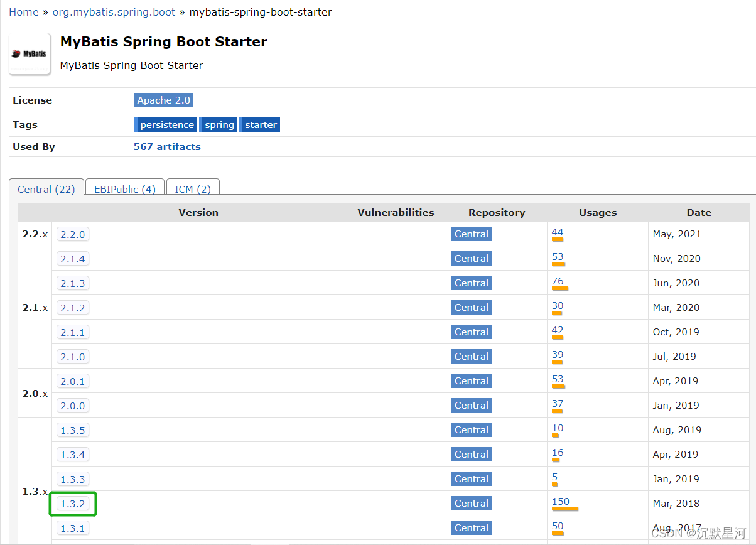
Task: Click the 2.2.x version group label
Action: 35,234
